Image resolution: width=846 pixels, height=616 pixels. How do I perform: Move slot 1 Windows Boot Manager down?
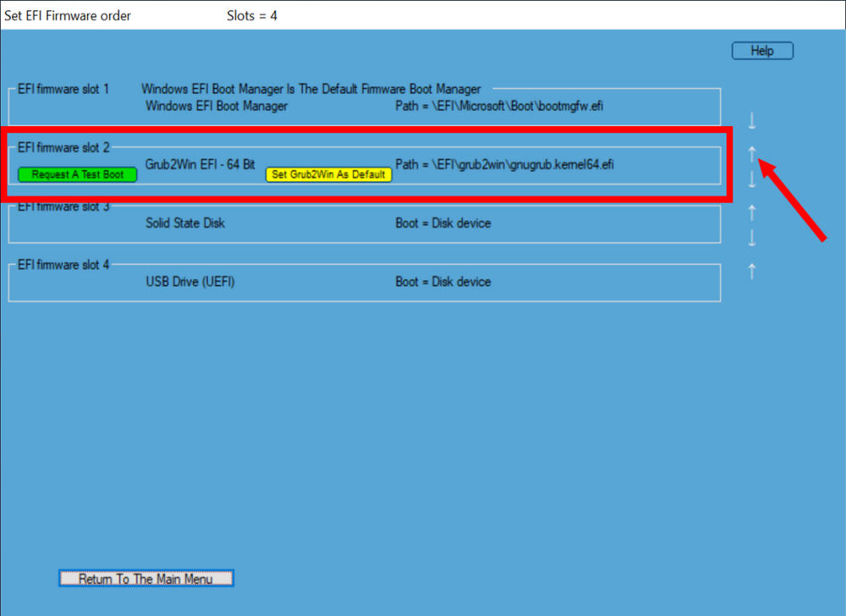coord(751,121)
